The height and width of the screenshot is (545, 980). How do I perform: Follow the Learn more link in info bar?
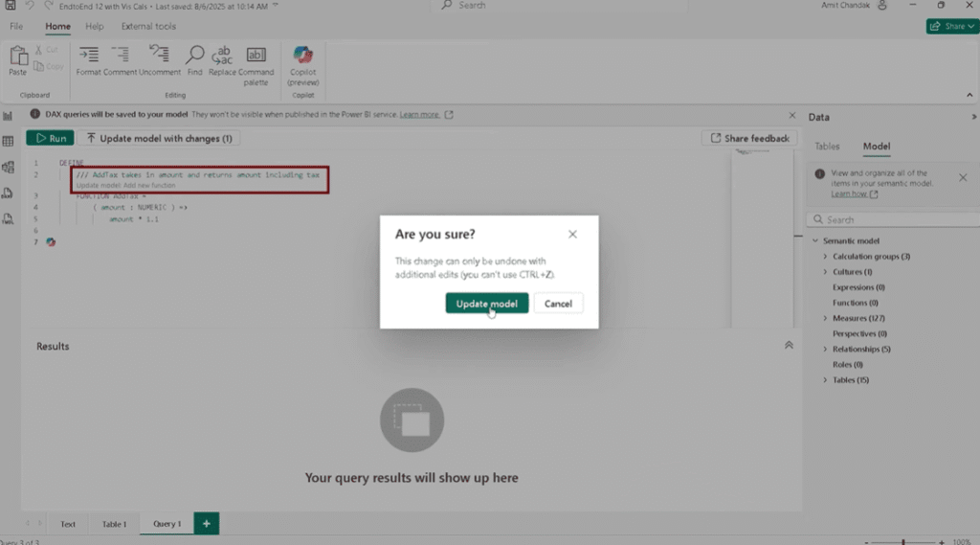coord(419,115)
